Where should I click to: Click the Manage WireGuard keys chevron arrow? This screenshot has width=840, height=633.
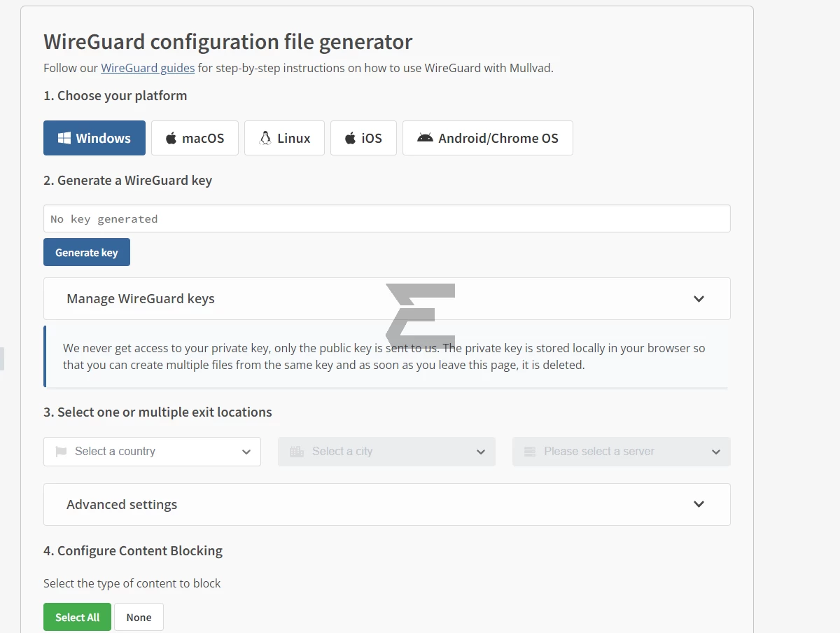click(x=699, y=299)
